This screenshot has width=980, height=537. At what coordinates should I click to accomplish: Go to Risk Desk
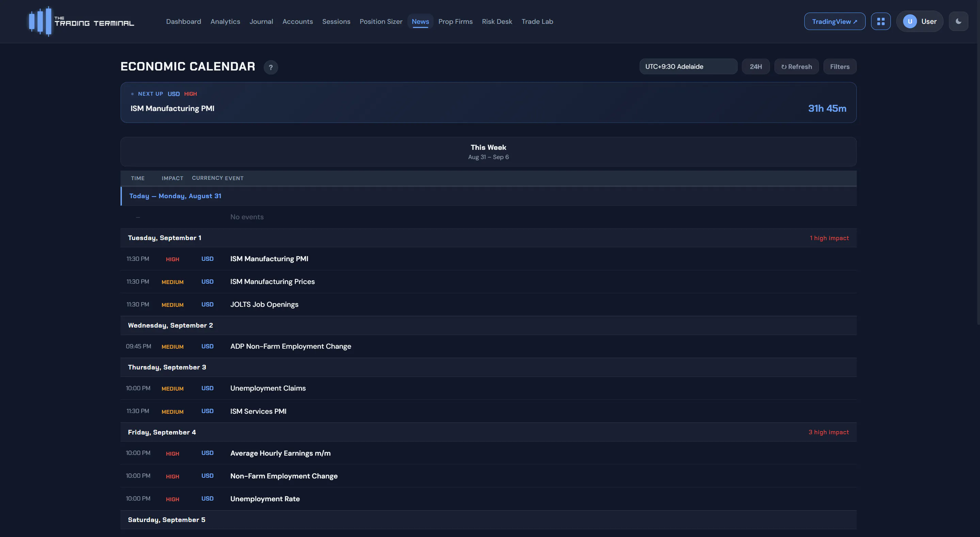(497, 21)
